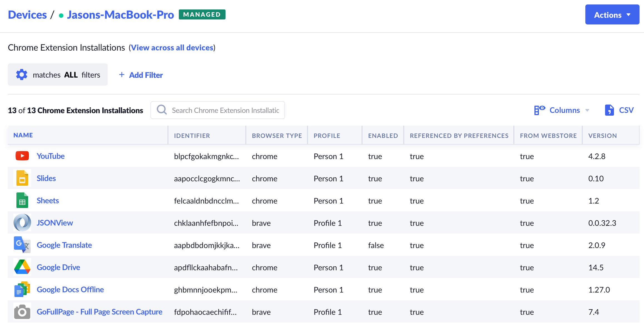Click the Google Drive extension icon

click(x=22, y=267)
